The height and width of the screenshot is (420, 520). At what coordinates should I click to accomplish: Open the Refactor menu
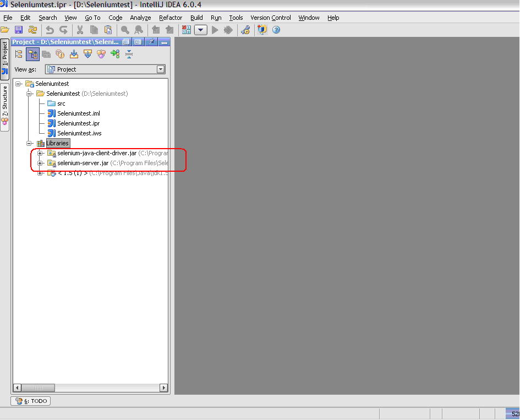[171, 18]
